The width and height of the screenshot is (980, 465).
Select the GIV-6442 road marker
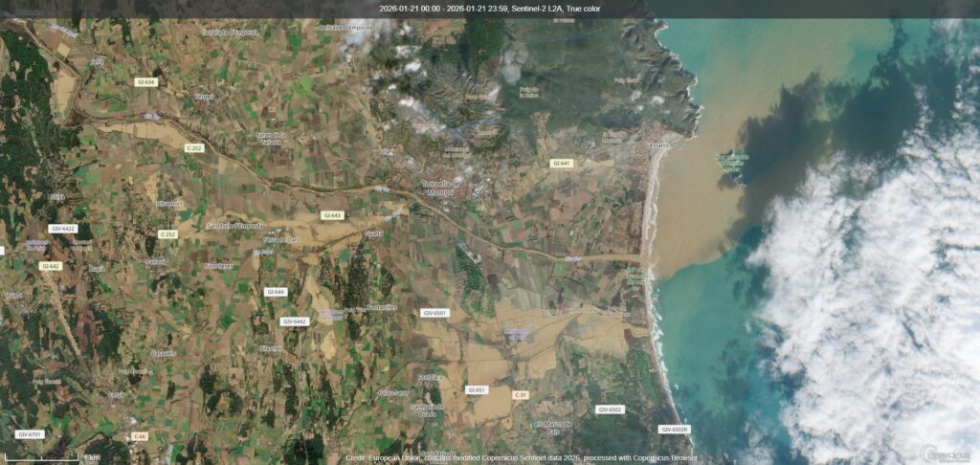pyautogui.click(x=294, y=321)
